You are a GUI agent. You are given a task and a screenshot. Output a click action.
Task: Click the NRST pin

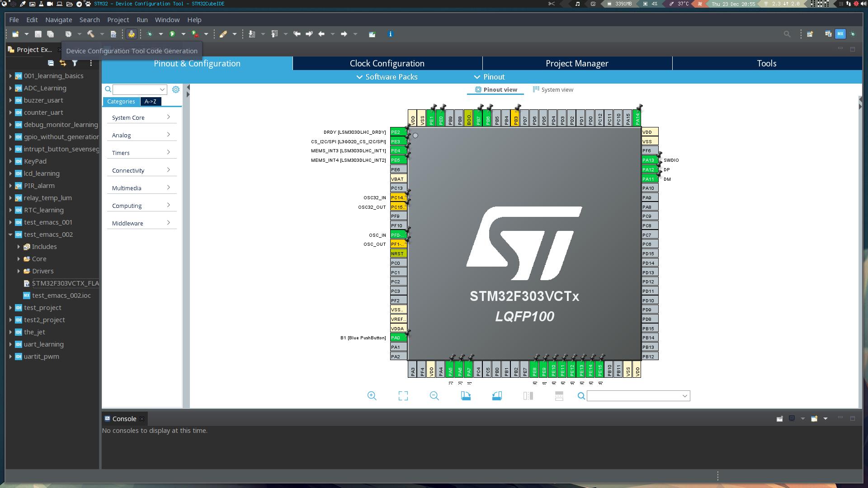[x=398, y=253]
